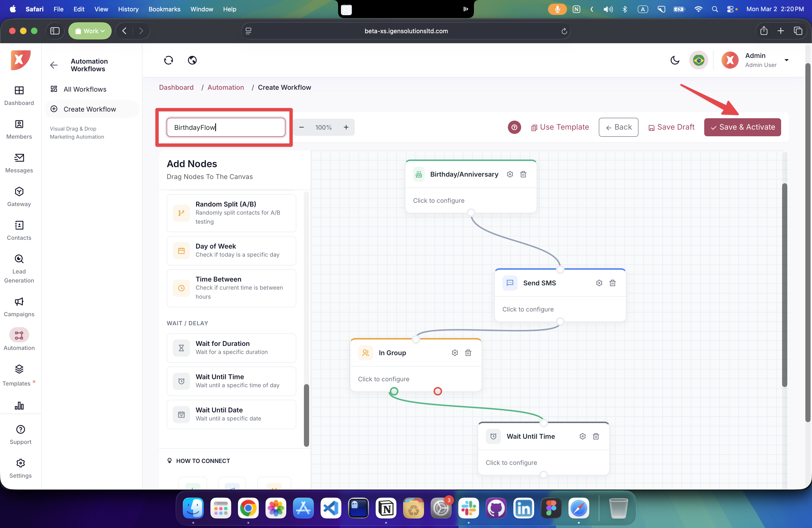Open the Bookmarks menu
The image size is (812, 528).
tap(164, 9)
